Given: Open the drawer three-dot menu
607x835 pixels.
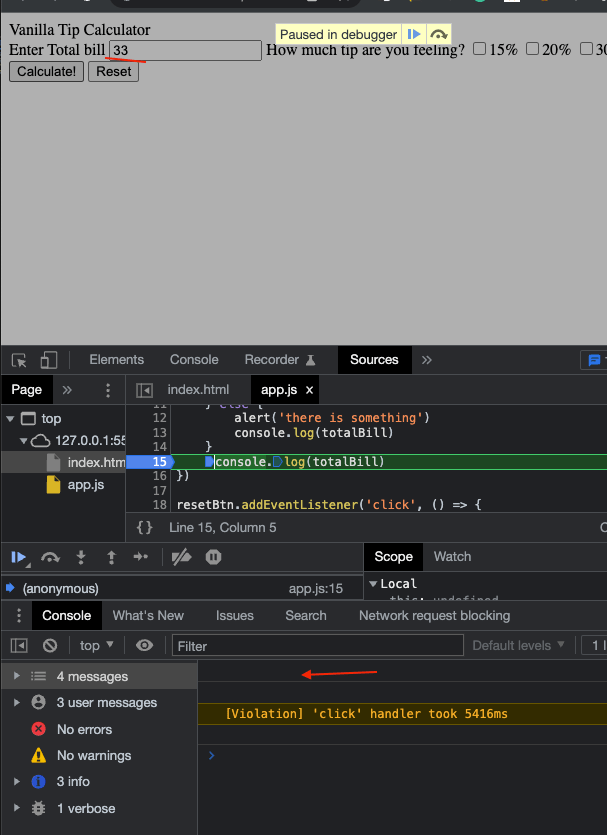Looking at the screenshot, I should [19, 616].
